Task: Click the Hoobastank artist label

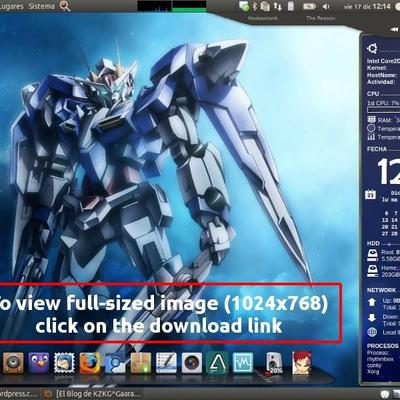Action: [263, 18]
